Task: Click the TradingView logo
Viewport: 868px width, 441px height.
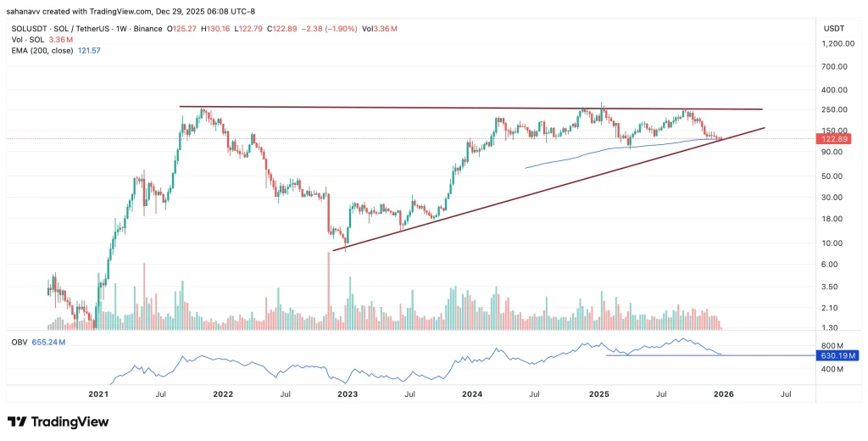Action: pyautogui.click(x=58, y=421)
